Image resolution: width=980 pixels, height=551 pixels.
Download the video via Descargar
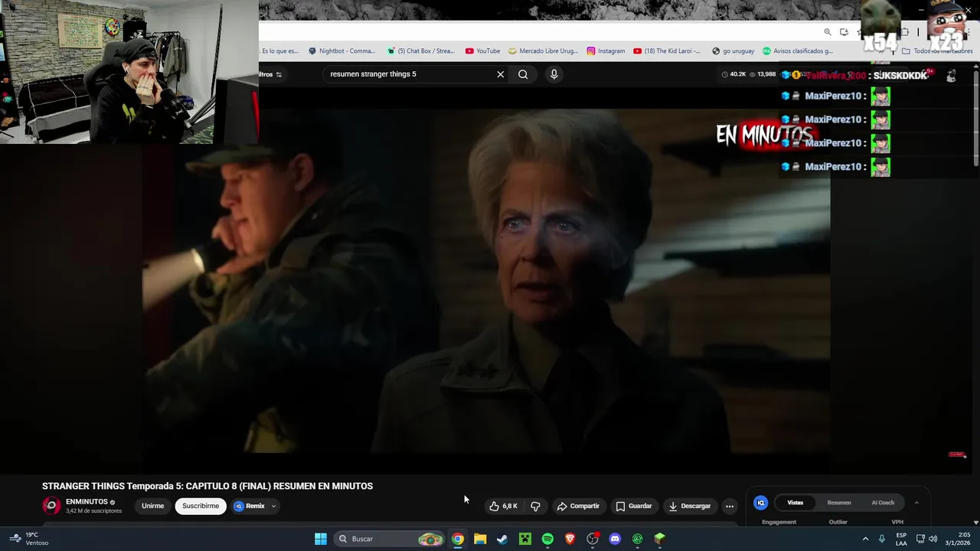pyautogui.click(x=689, y=506)
